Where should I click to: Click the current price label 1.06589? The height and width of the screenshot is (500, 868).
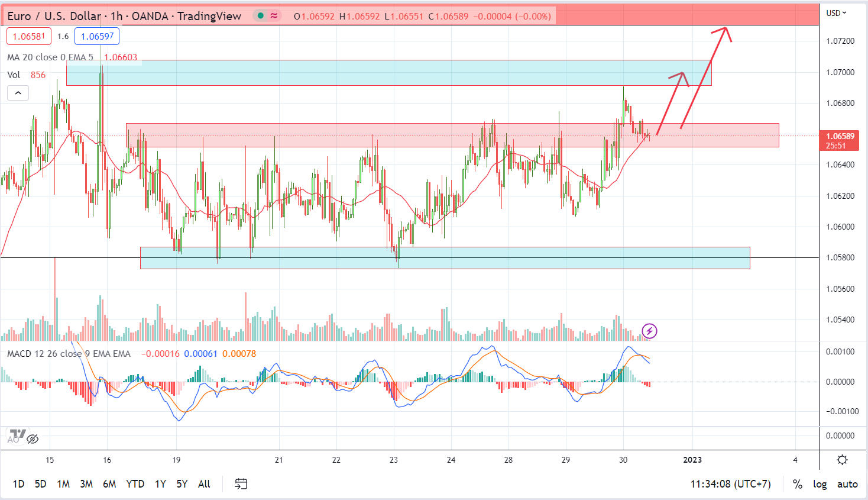tap(839, 136)
